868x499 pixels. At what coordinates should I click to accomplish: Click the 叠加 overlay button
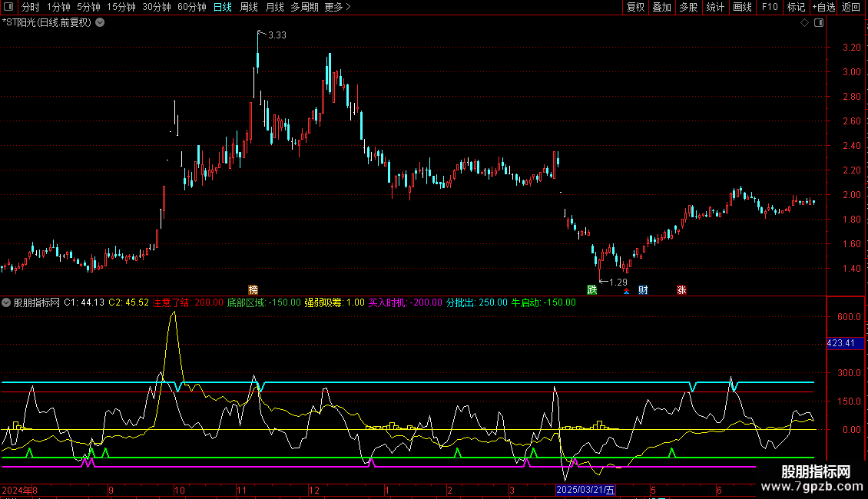[661, 7]
